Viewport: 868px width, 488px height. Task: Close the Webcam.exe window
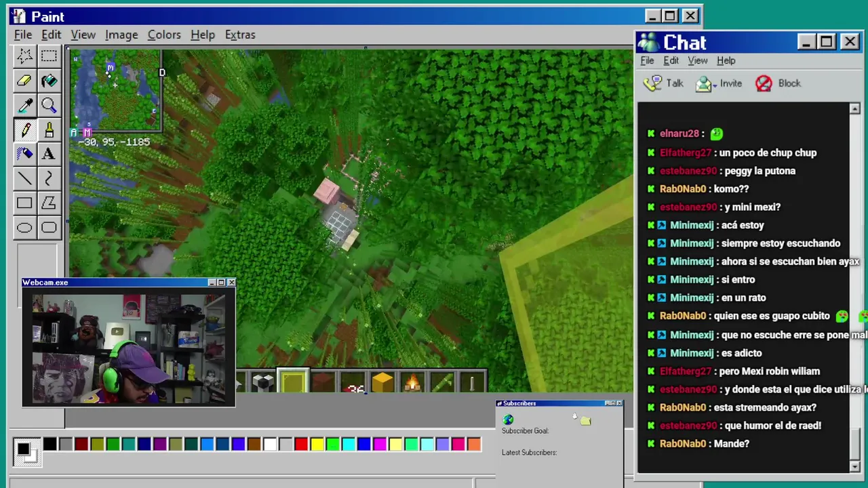pos(231,282)
